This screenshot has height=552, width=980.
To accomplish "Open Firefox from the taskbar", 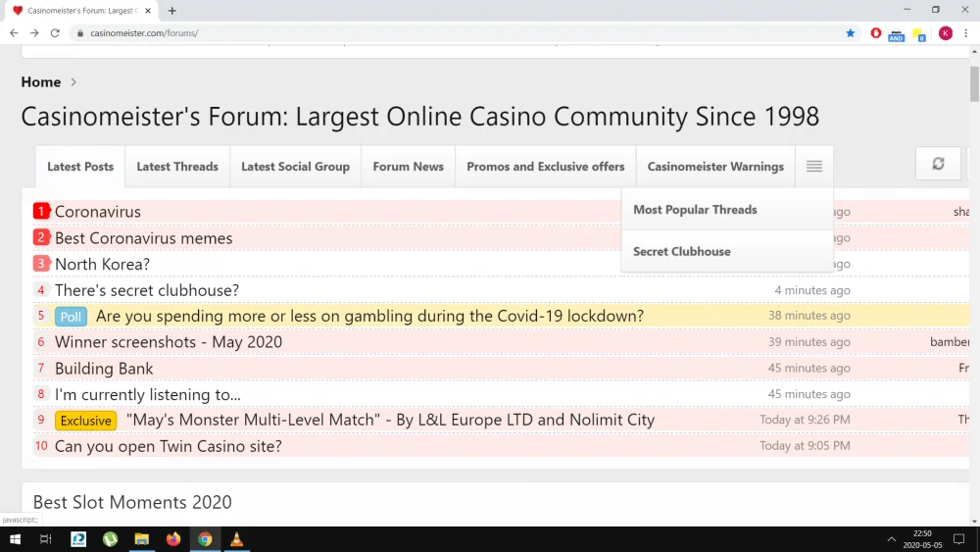I will [173, 539].
